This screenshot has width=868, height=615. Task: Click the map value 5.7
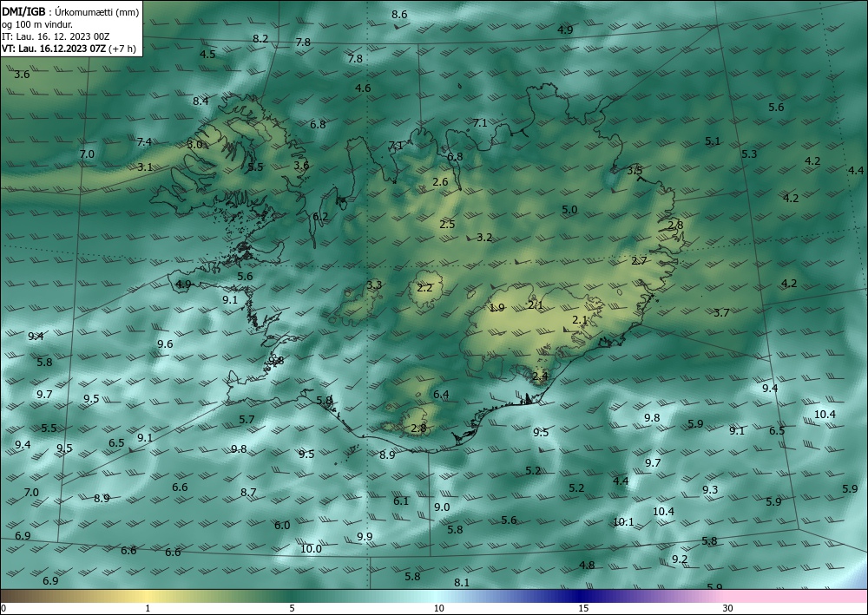(x=247, y=420)
